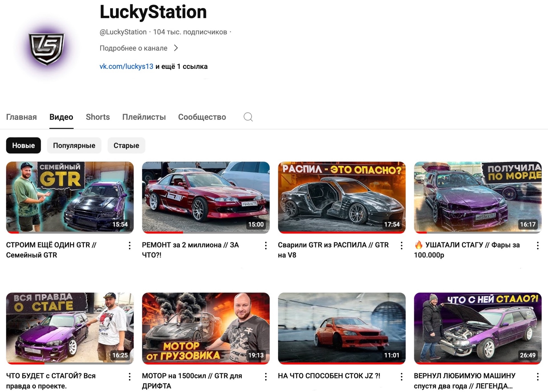This screenshot has height=392, width=548.
Task: Expand 'Подробнее о канале' chevron arrow
Action: pos(176,48)
